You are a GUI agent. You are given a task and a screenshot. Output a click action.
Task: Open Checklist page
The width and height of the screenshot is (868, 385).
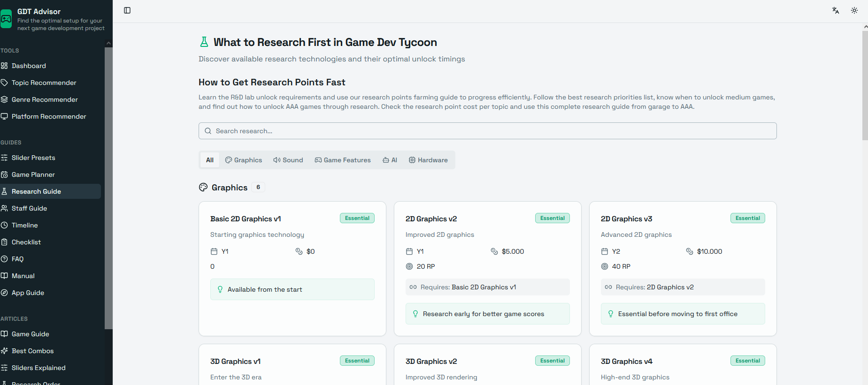tap(50, 242)
